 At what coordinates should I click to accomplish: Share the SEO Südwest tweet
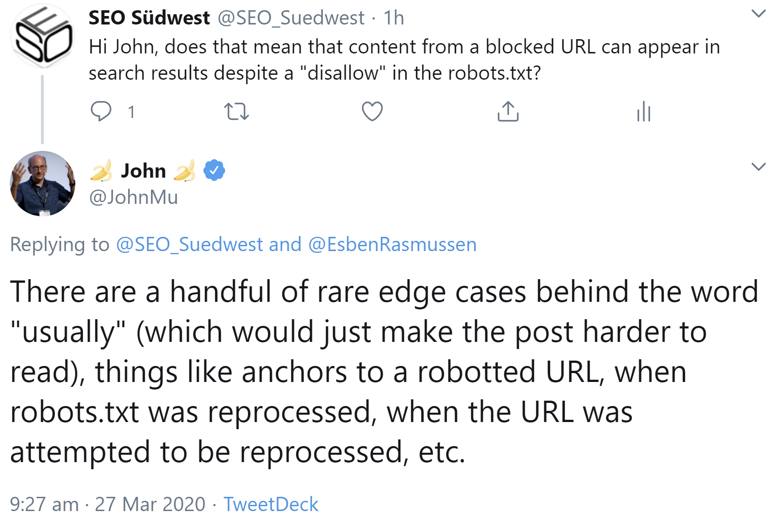pos(508,111)
